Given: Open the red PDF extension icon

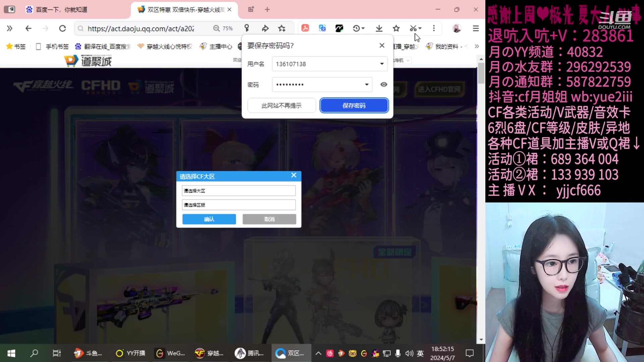Looking at the screenshot, I should point(305,28).
